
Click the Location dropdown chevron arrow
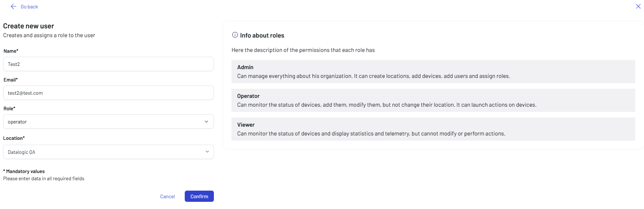(x=207, y=152)
